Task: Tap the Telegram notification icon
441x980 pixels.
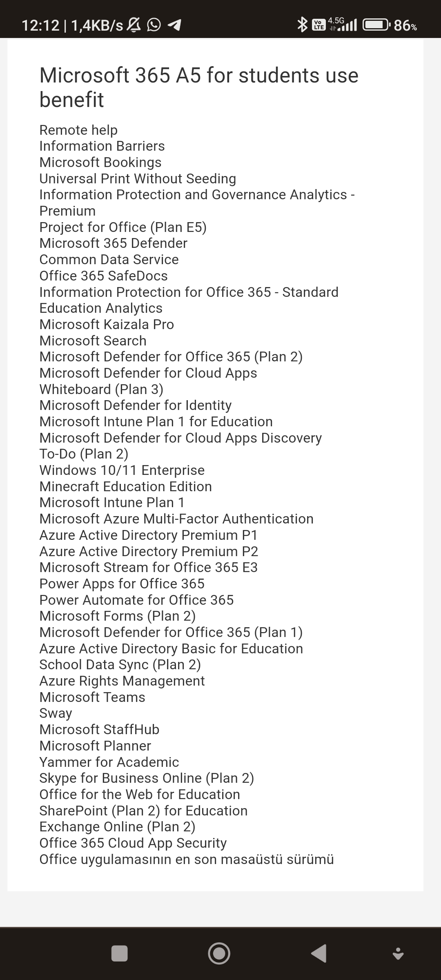Action: point(174,25)
